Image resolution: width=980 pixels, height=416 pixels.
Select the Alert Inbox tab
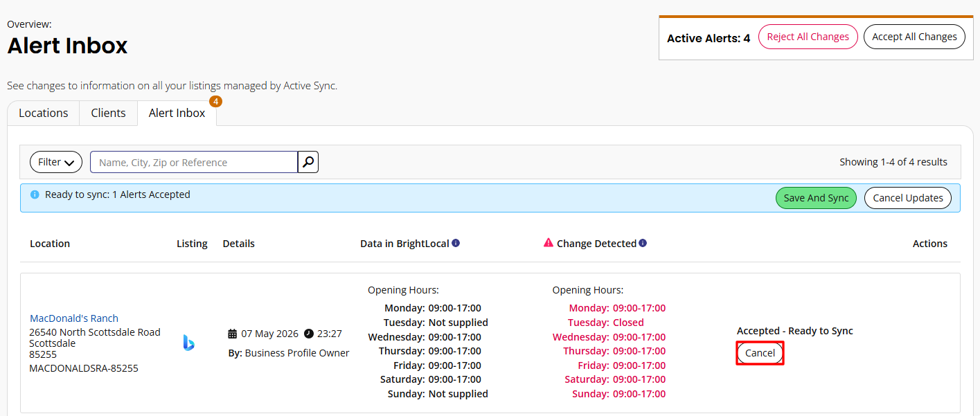coord(177,113)
